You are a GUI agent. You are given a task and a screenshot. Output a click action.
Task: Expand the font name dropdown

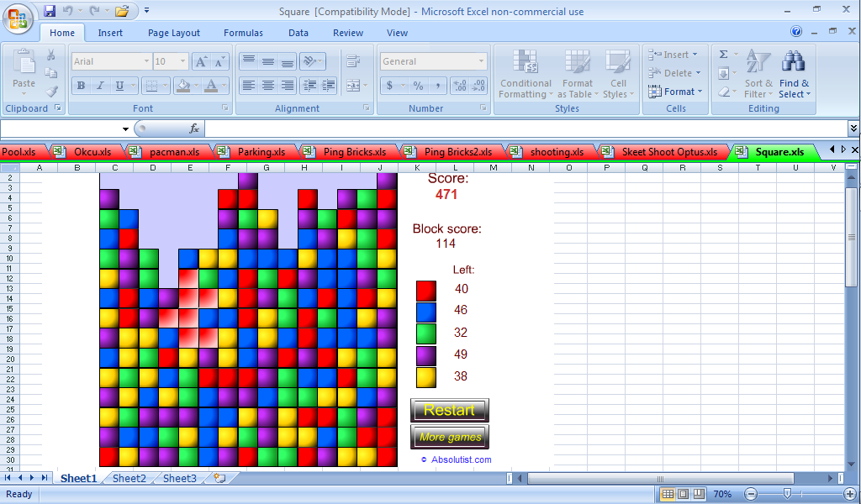tap(146, 61)
